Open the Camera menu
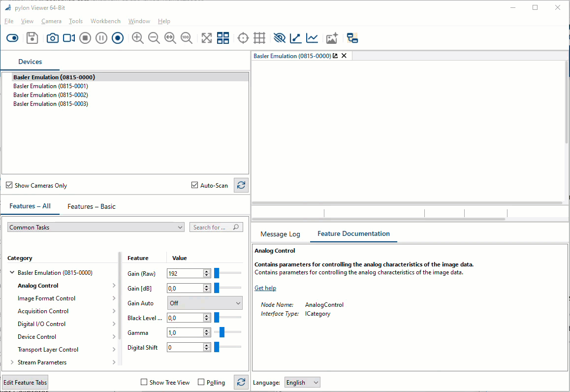 (x=51, y=21)
